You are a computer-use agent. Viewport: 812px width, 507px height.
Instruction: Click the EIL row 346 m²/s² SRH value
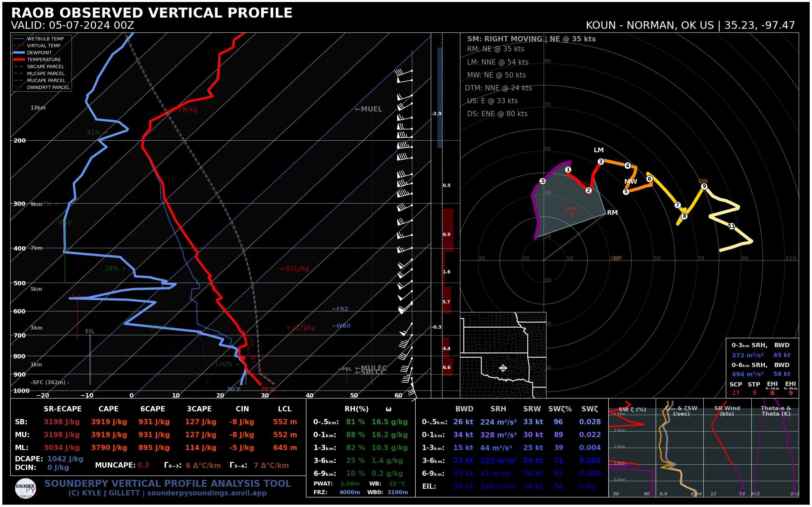(498, 486)
